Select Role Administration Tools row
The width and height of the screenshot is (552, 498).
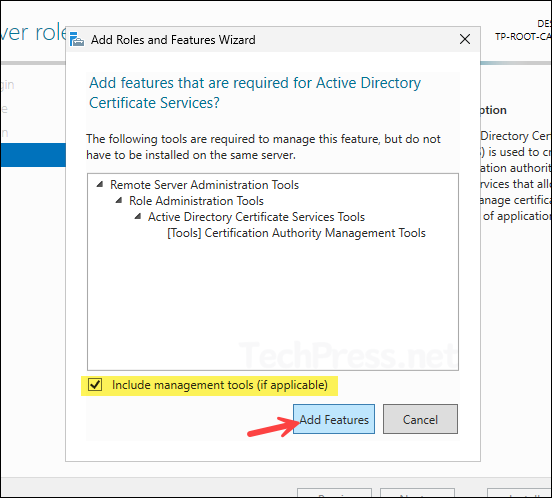[x=196, y=201]
